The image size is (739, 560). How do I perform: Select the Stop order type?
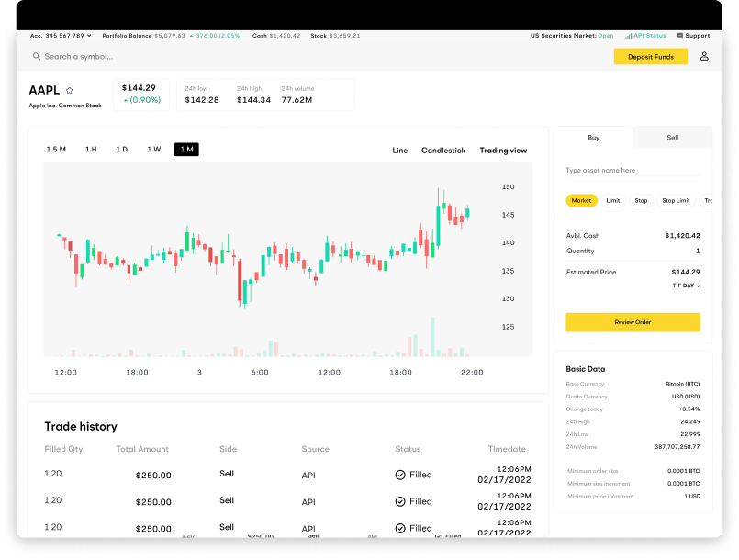pos(641,200)
